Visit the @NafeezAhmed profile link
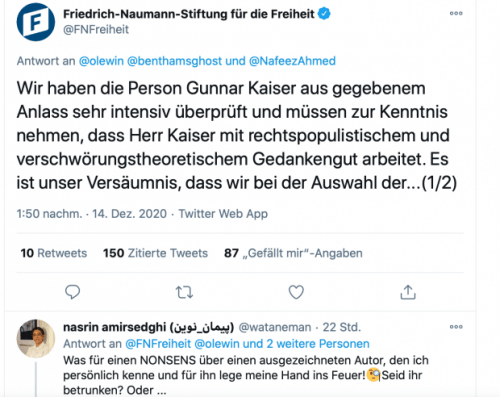 pyautogui.click(x=292, y=61)
